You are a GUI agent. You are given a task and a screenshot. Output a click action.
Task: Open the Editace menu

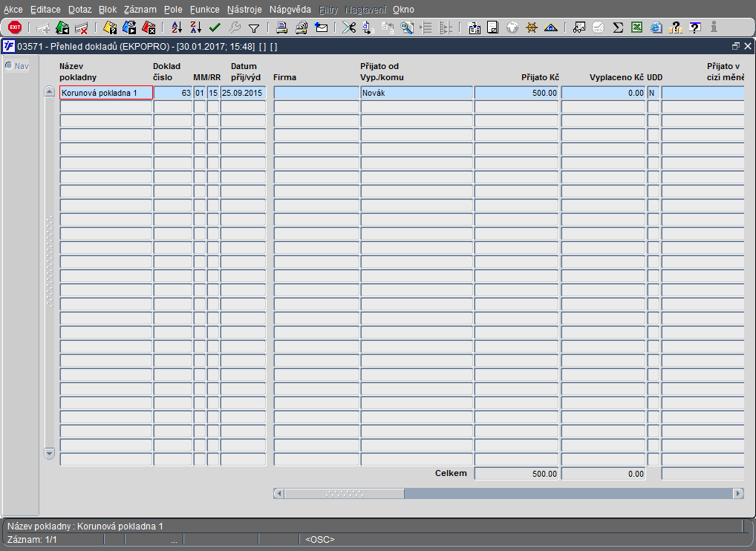coord(45,10)
